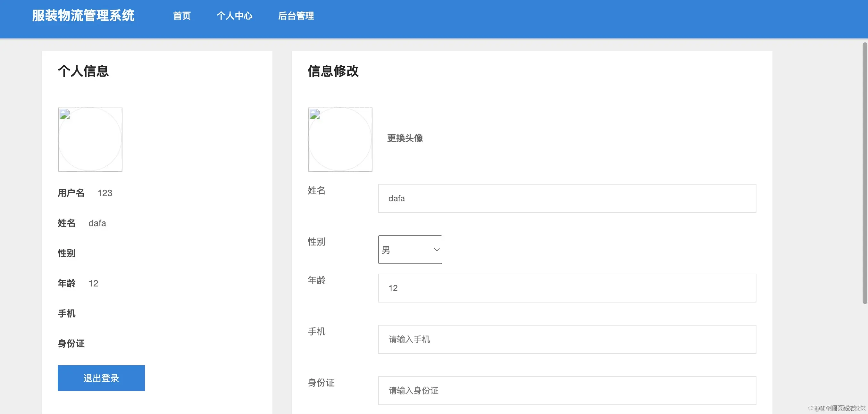This screenshot has height=414, width=868.
Task: Click the 个人信息 panel heading
Action: (83, 71)
